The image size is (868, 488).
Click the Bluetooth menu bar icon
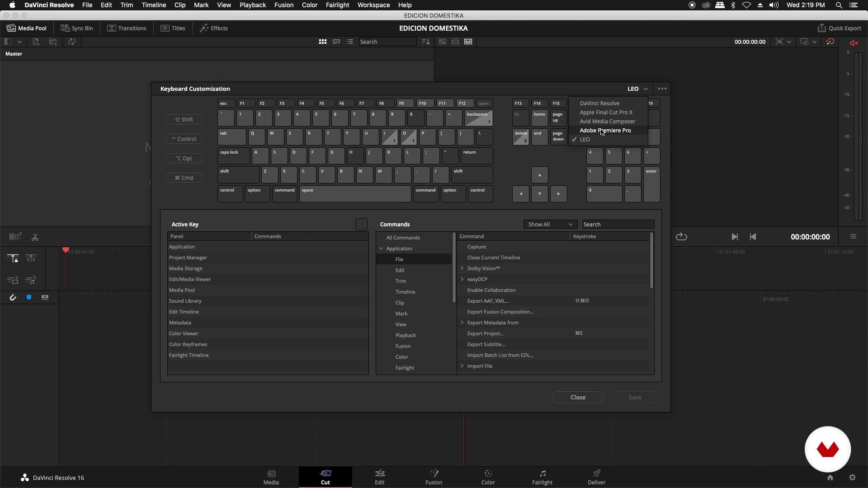point(733,5)
